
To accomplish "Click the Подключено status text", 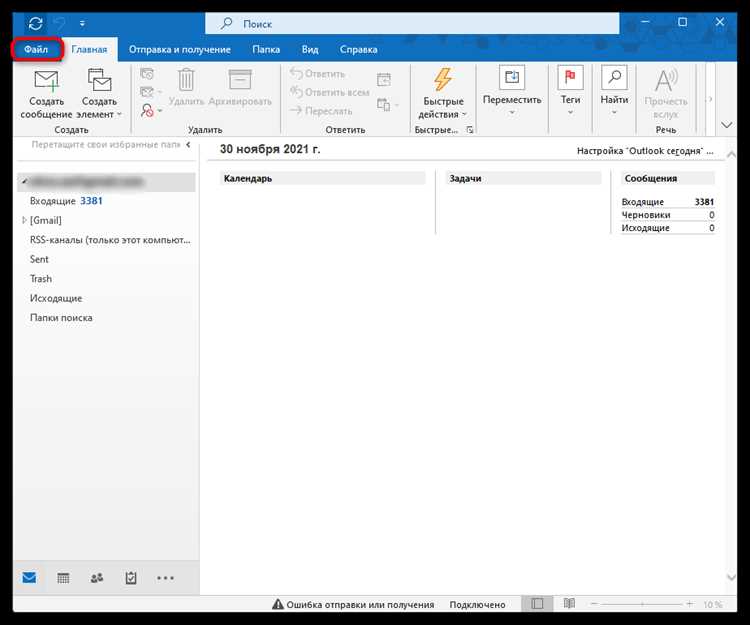I will point(477,604).
